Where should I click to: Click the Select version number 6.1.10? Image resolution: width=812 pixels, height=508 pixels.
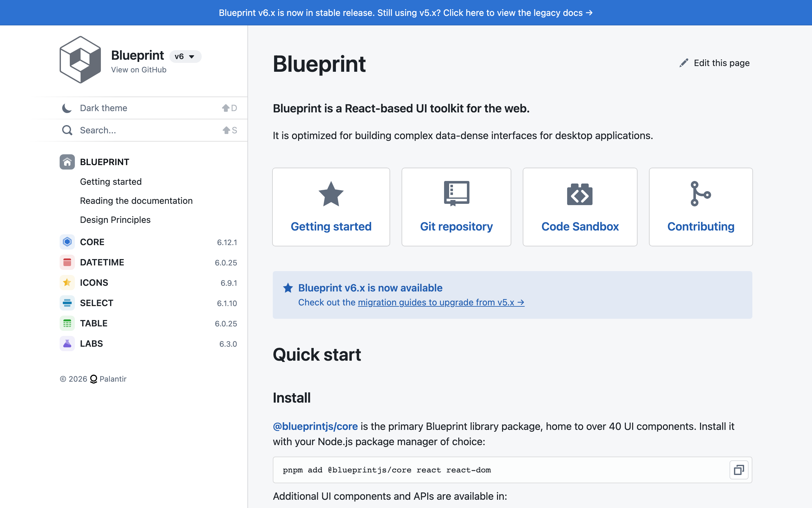tap(227, 304)
